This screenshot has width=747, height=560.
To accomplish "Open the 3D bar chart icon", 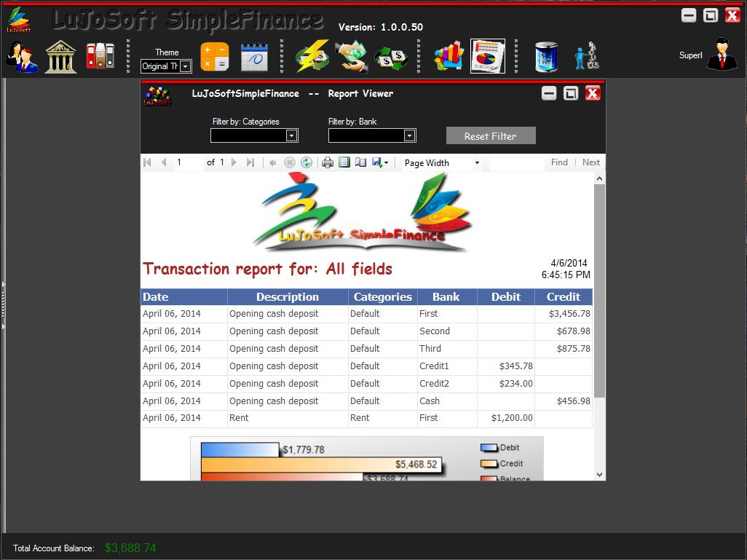I will [x=448, y=56].
